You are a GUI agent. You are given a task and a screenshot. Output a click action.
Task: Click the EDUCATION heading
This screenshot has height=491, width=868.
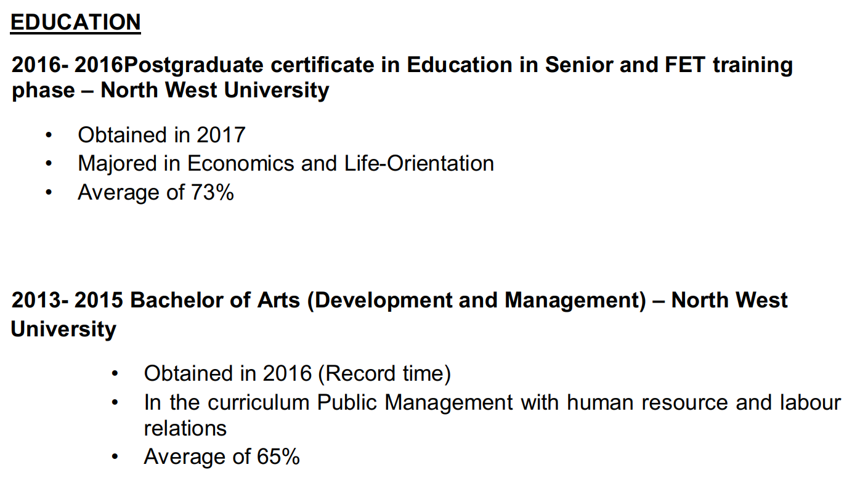point(76,23)
